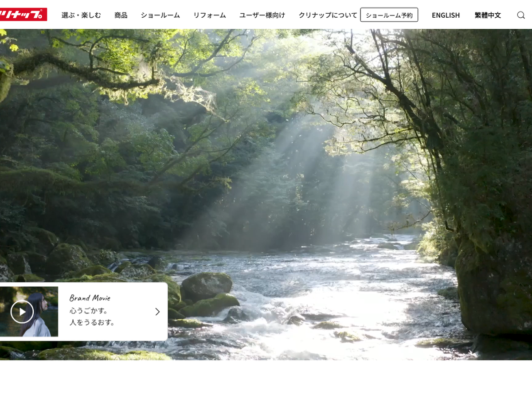
Task: Select the ショールーム nav item
Action: (160, 15)
